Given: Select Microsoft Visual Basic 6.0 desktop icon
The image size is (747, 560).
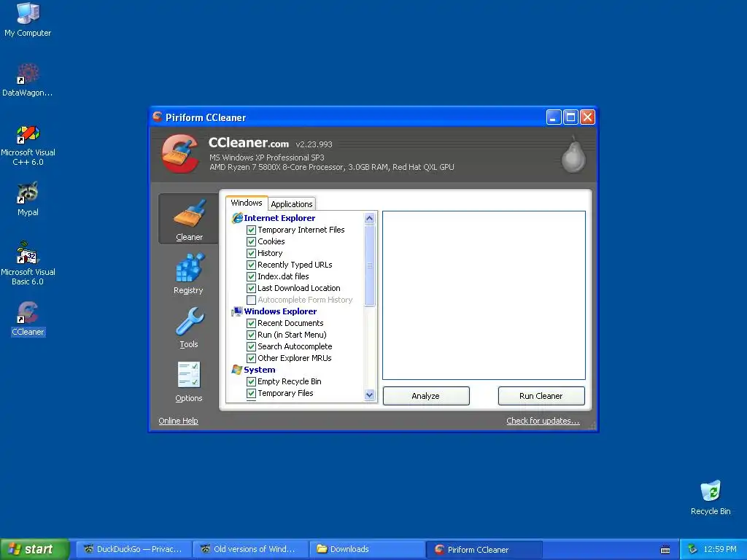Looking at the screenshot, I should (x=28, y=263).
